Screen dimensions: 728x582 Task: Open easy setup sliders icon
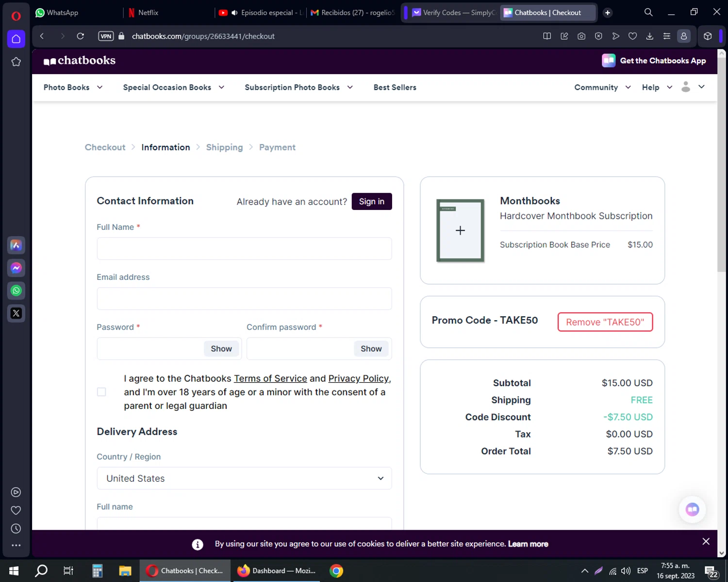tap(666, 36)
